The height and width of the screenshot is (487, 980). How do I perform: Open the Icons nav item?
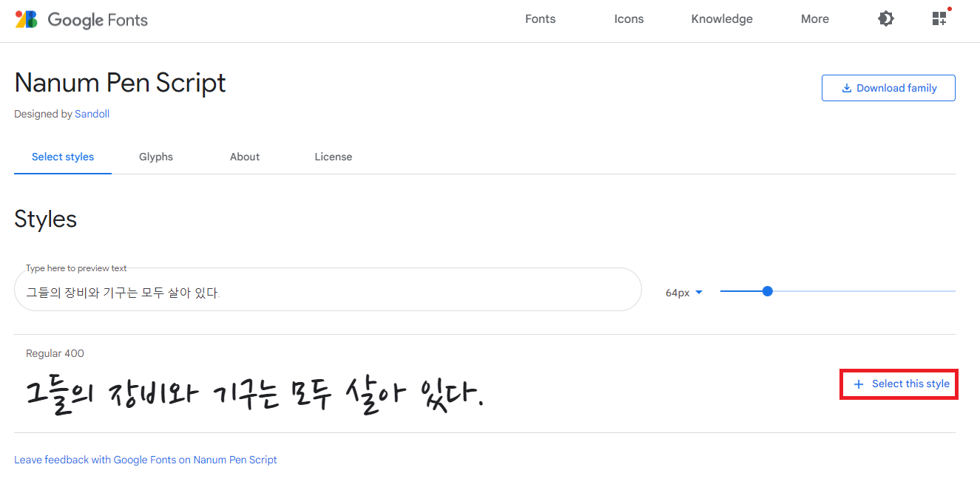[629, 19]
